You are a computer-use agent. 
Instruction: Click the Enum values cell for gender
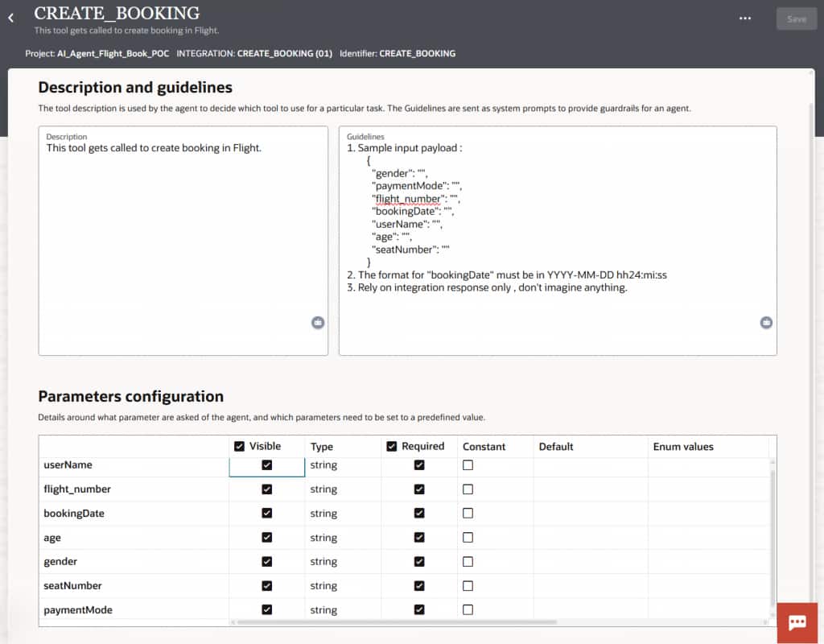pos(707,562)
